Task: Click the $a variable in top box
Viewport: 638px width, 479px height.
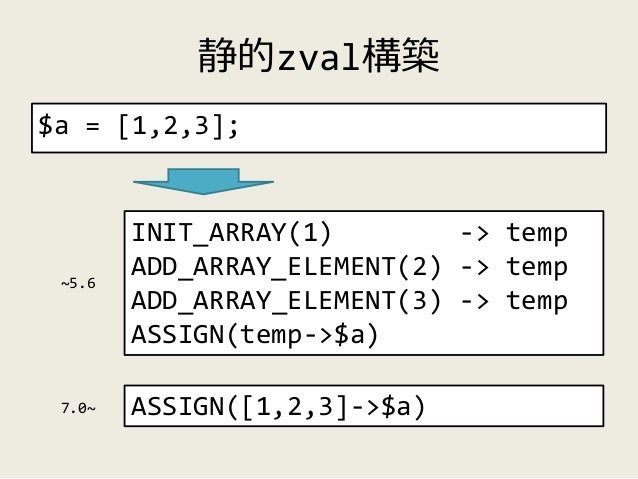Action: point(53,125)
